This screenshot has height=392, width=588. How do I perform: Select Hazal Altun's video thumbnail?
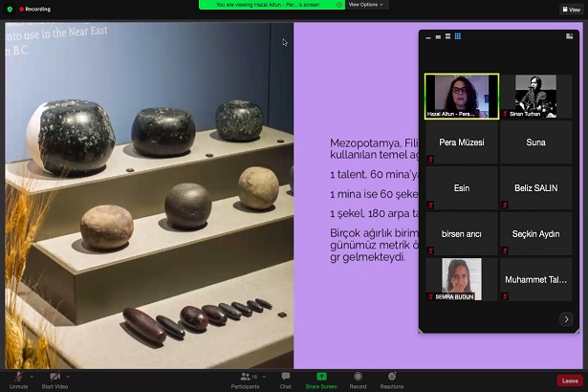click(461, 96)
